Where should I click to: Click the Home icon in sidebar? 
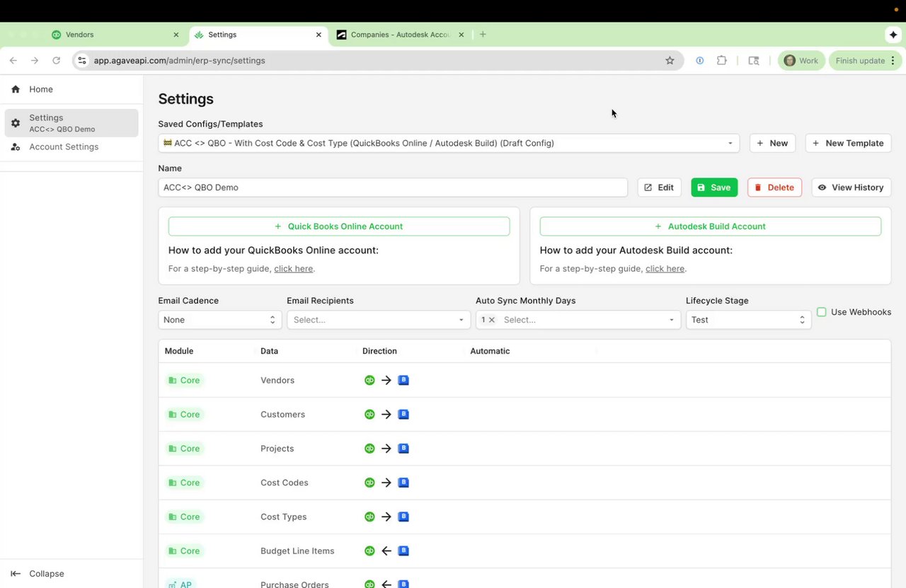pyautogui.click(x=16, y=89)
